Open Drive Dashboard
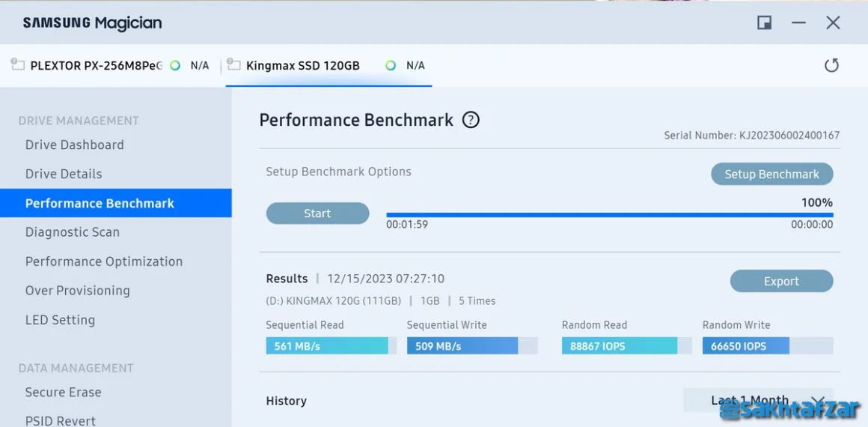Screen dimensions: 868x427 [x=75, y=145]
